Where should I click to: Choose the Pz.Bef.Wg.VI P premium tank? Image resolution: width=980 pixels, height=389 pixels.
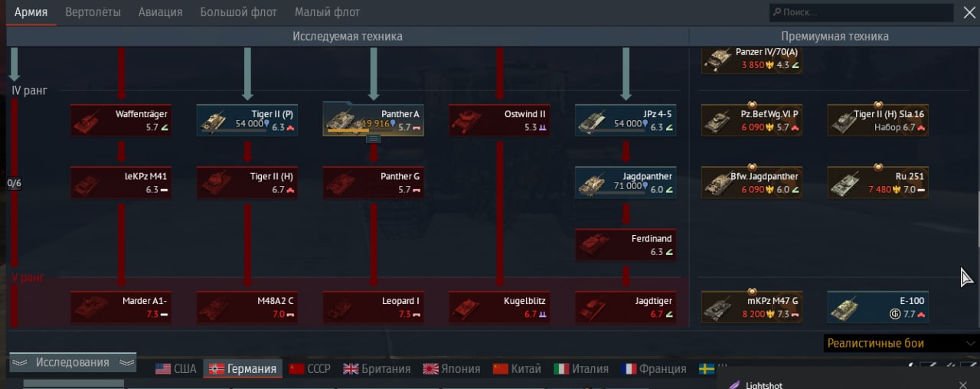pyautogui.click(x=752, y=120)
